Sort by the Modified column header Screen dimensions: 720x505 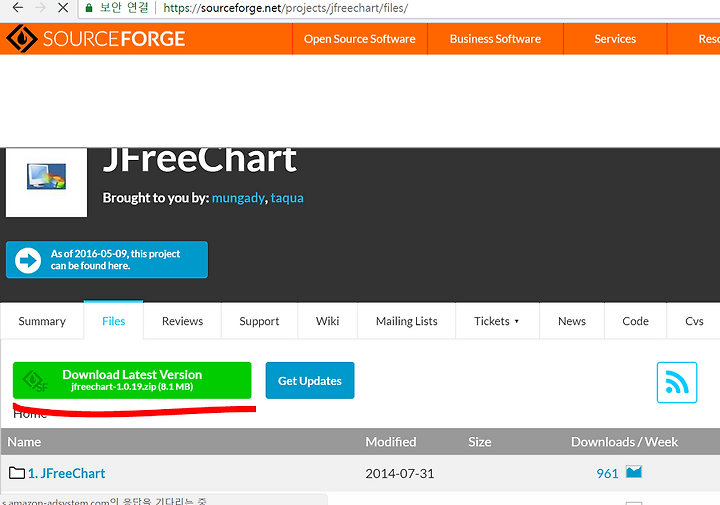coord(391,442)
